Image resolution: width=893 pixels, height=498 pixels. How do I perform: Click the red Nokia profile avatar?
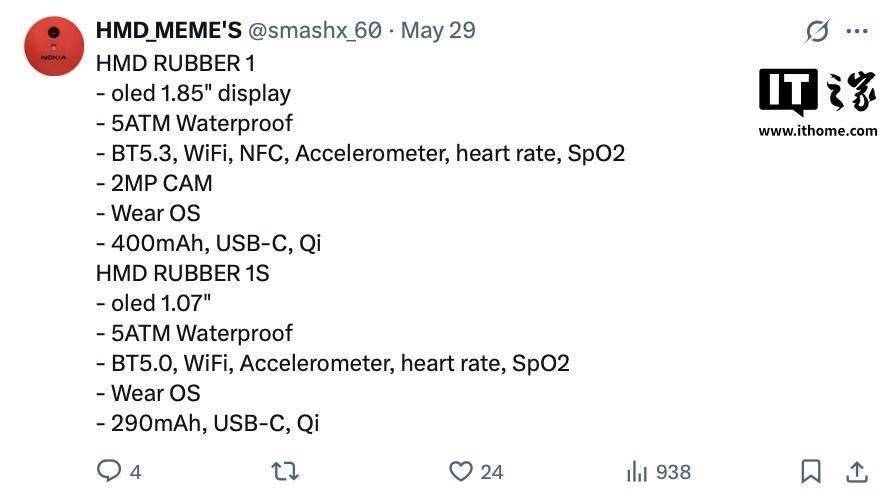[53, 46]
